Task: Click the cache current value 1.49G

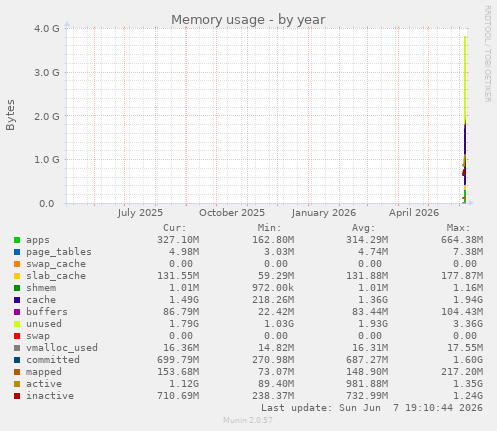Action: [x=184, y=300]
